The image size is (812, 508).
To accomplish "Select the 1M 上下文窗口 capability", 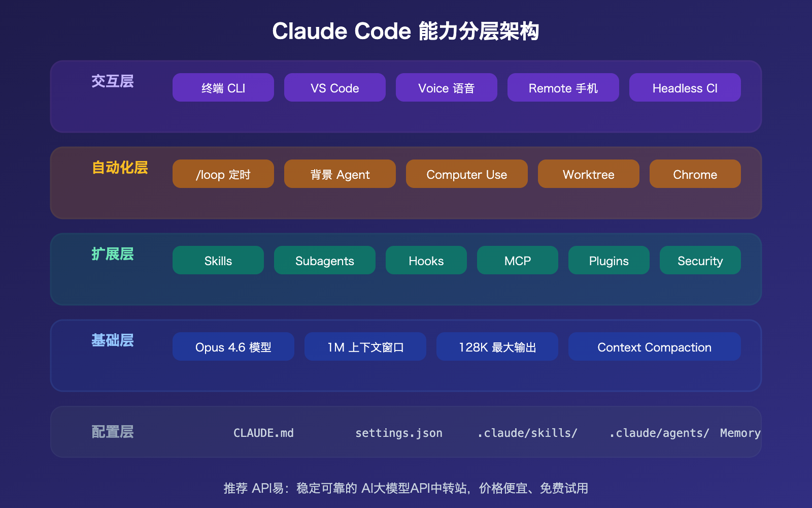I will [x=365, y=346].
